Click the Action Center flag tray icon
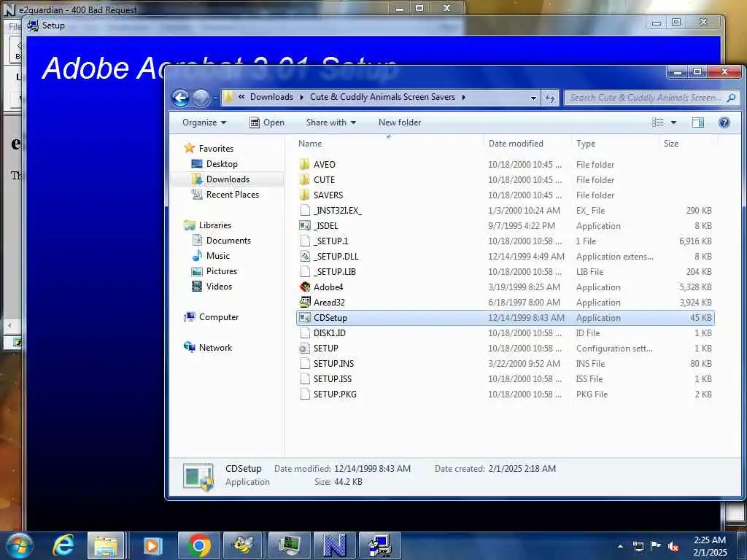The width and height of the screenshot is (747, 560). tap(656, 546)
